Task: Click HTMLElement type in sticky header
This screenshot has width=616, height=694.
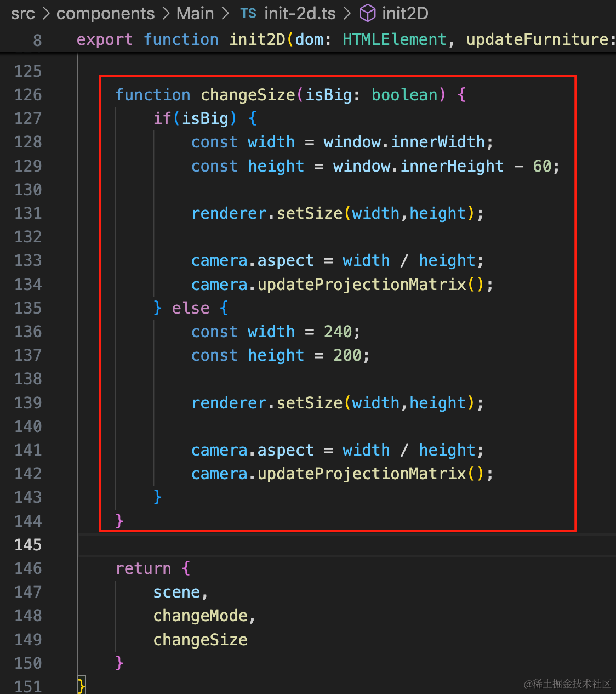Action: point(395,39)
